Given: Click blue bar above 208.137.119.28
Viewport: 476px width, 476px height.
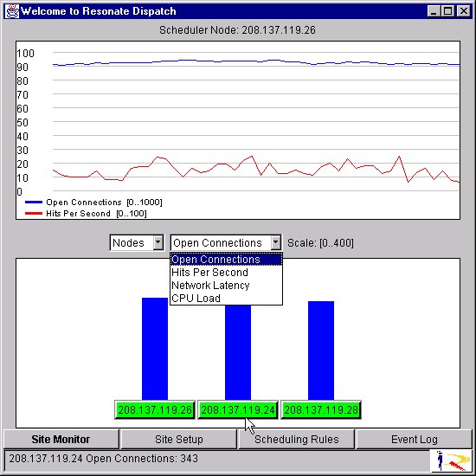Looking at the screenshot, I should pyautogui.click(x=321, y=351).
